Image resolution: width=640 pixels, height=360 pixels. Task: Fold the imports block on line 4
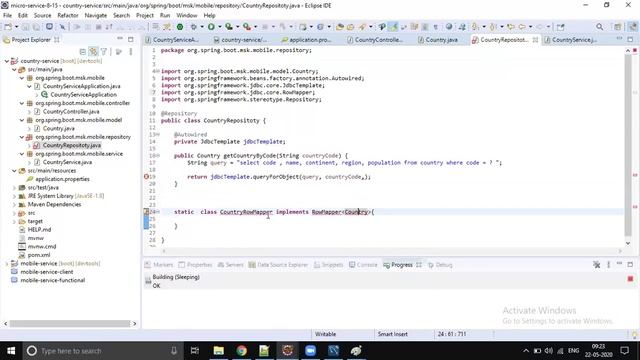(158, 71)
